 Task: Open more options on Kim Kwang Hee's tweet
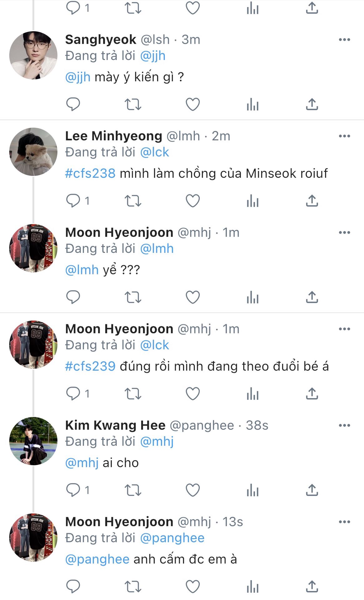pos(344,425)
